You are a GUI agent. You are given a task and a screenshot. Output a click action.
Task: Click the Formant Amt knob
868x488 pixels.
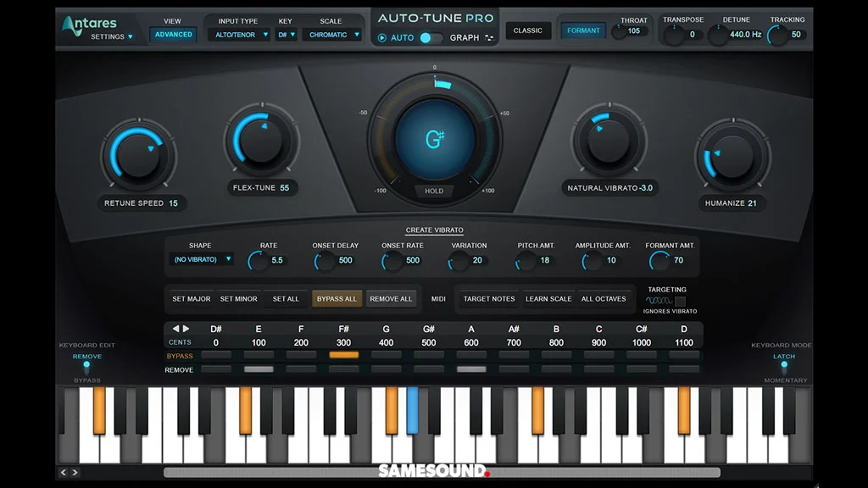pos(659,261)
